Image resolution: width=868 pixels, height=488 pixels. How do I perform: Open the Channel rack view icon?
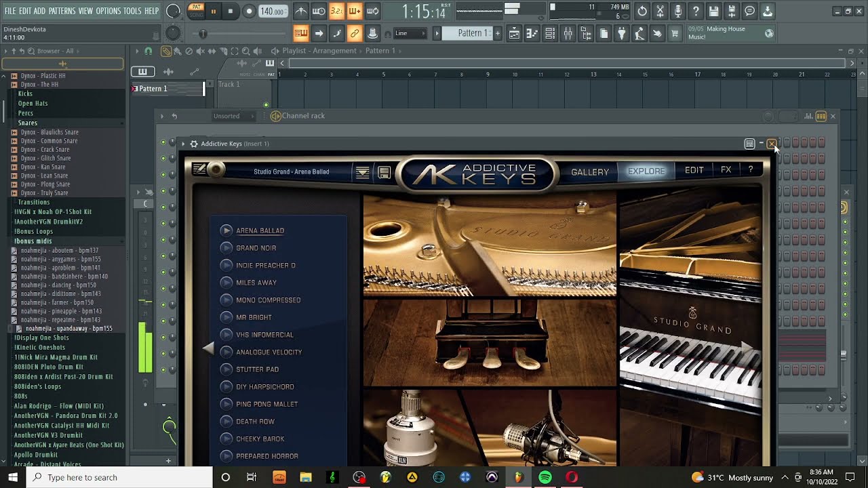point(550,33)
